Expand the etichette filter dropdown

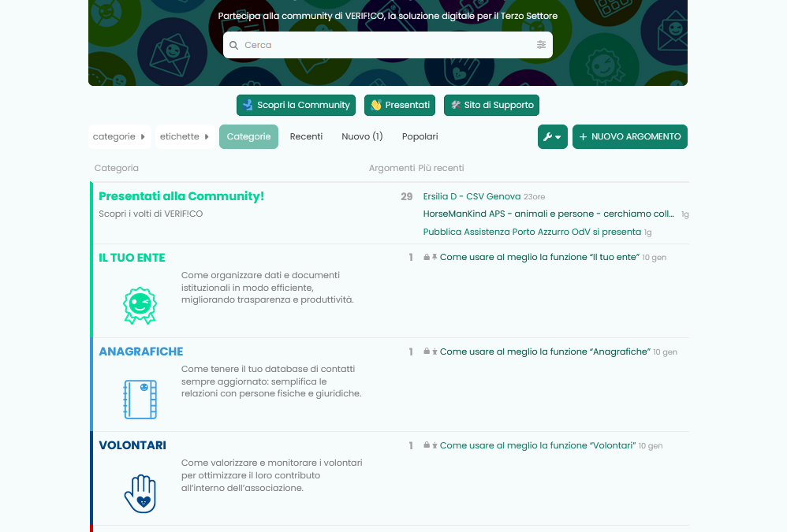(185, 137)
